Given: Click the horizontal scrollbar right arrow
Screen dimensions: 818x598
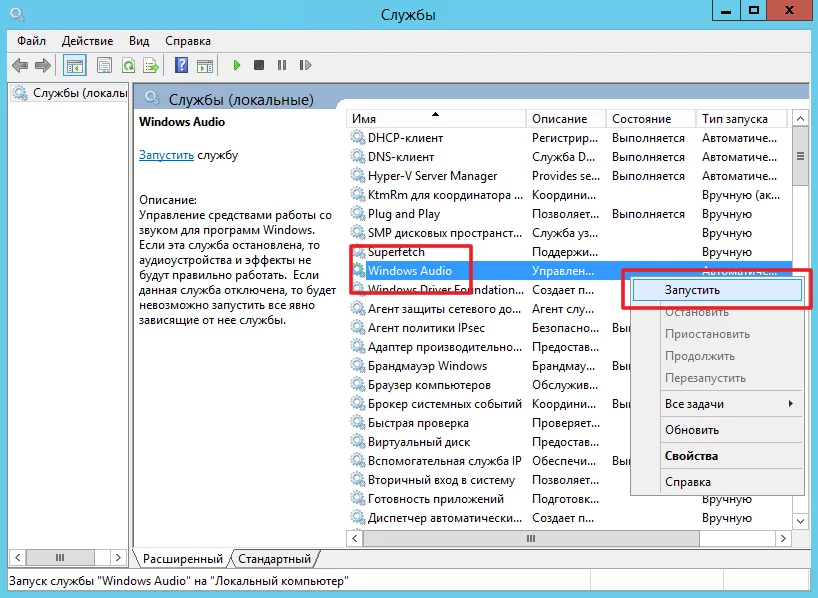Looking at the screenshot, I should pyautogui.click(x=781, y=539).
